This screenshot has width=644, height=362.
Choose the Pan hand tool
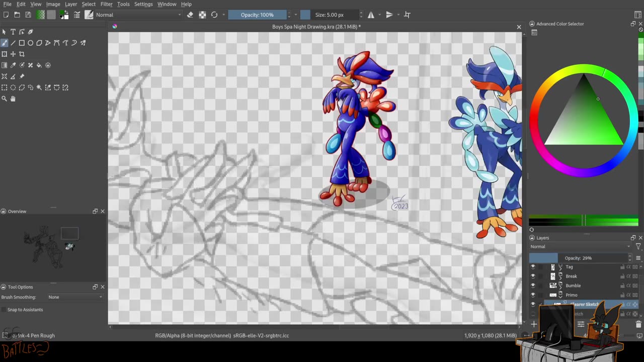[x=13, y=99]
